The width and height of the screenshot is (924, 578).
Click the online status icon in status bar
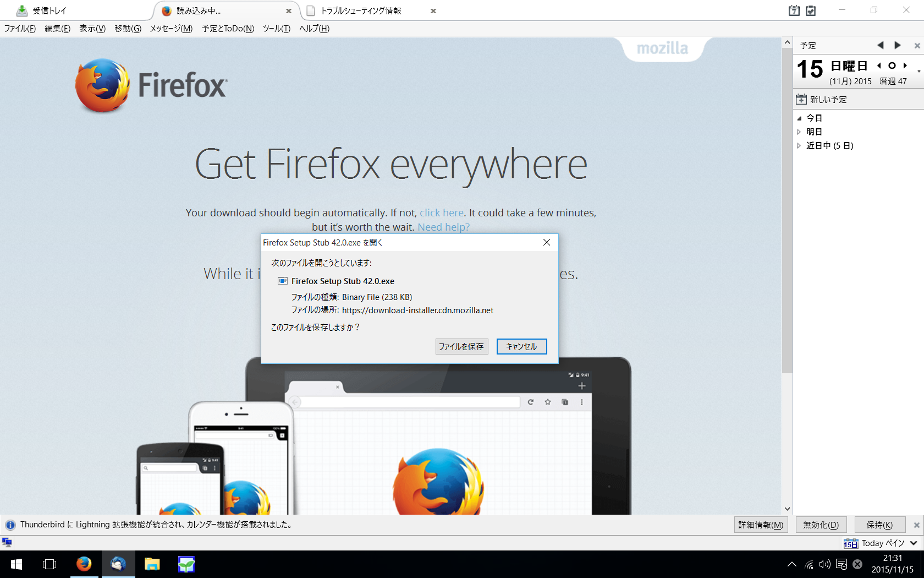tap(7, 543)
